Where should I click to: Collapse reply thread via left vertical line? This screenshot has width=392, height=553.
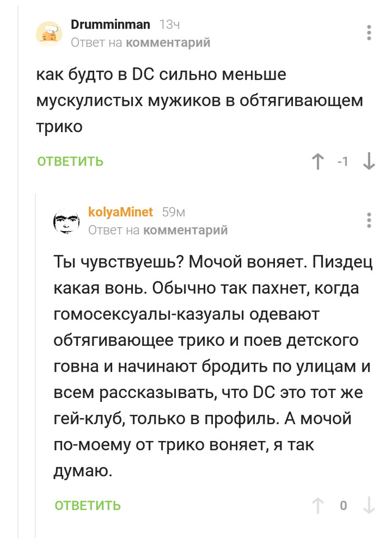36,364
